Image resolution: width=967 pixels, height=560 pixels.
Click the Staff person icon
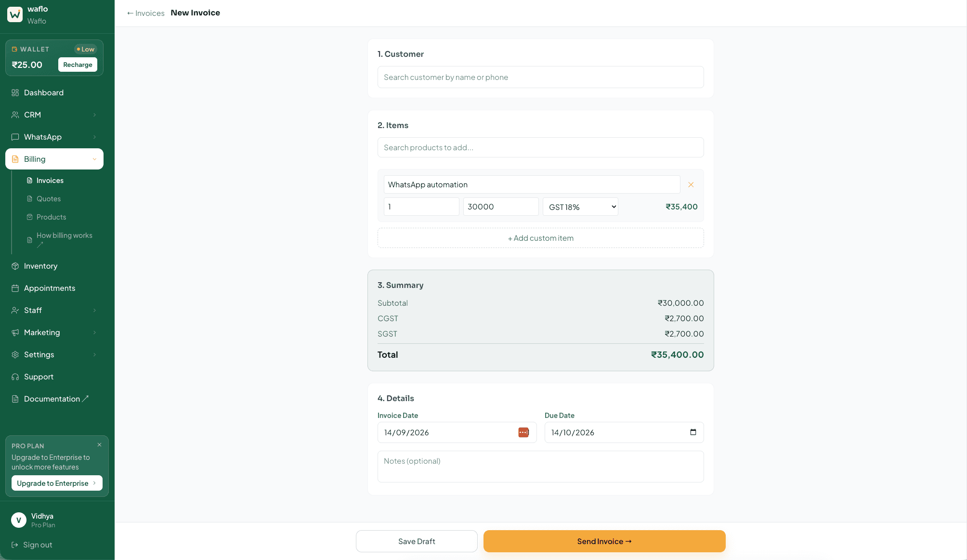(15, 310)
